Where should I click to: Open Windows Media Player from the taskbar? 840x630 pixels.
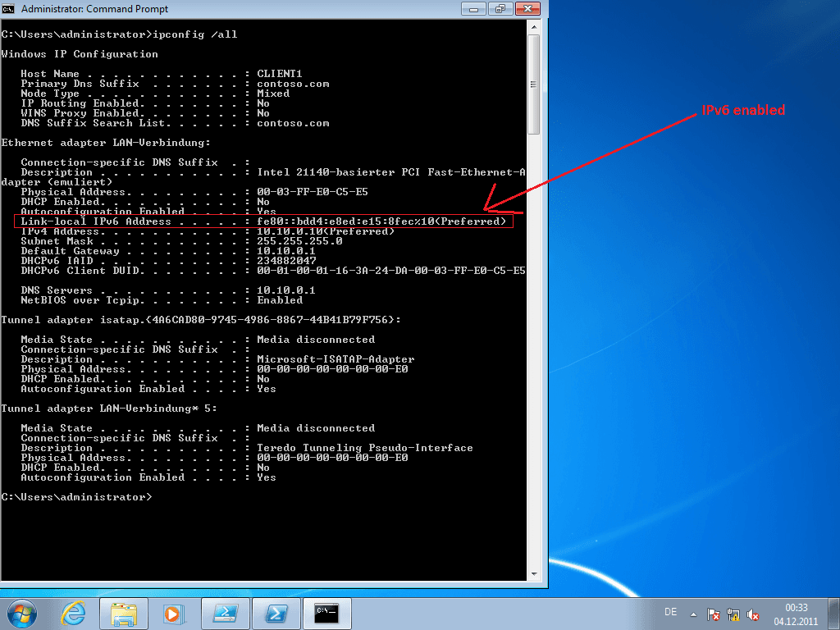[172, 613]
